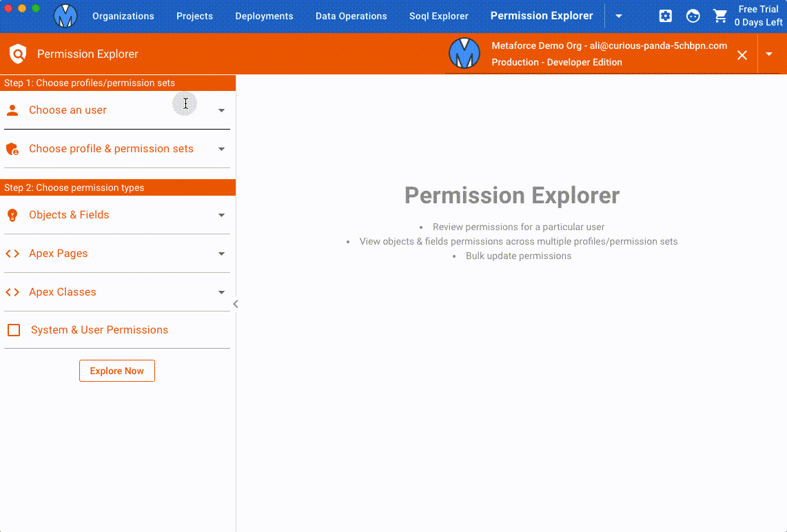Select the Permission Explorer tab

(542, 16)
